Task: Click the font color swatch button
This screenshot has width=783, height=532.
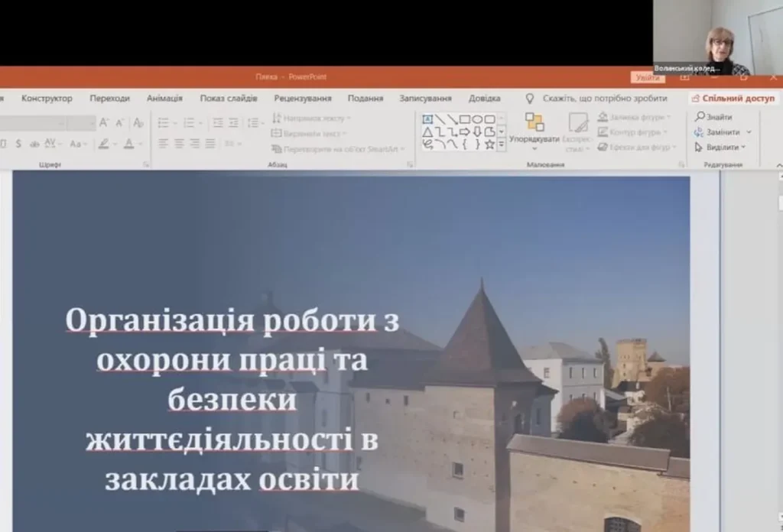Action: tap(128, 144)
